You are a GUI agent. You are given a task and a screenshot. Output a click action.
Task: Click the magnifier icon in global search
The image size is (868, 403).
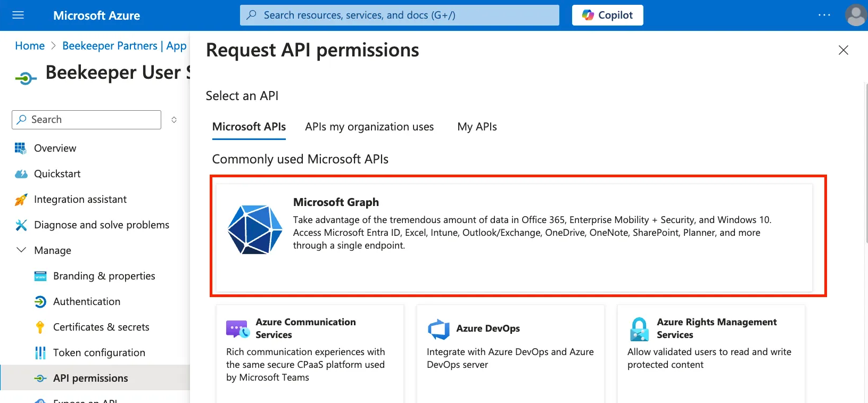pyautogui.click(x=252, y=15)
